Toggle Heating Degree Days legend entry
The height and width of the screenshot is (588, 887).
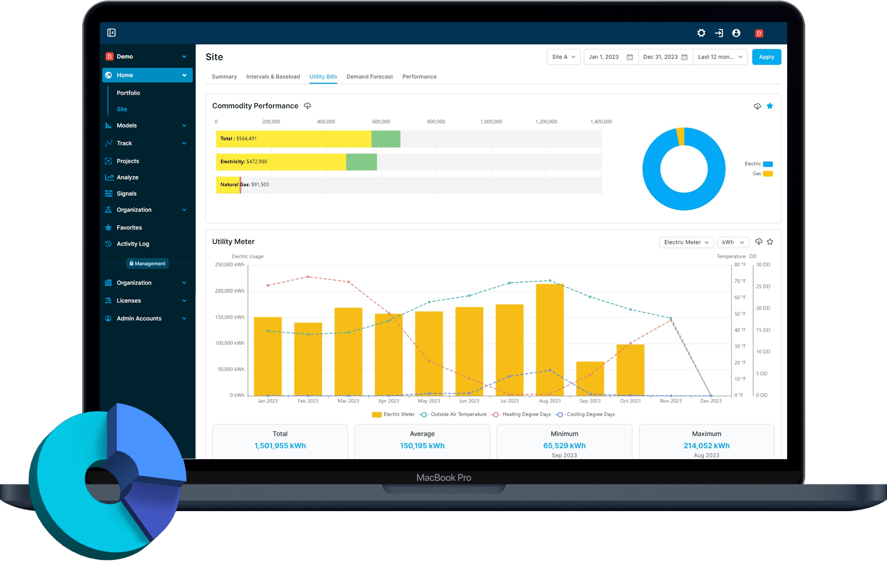521,415
